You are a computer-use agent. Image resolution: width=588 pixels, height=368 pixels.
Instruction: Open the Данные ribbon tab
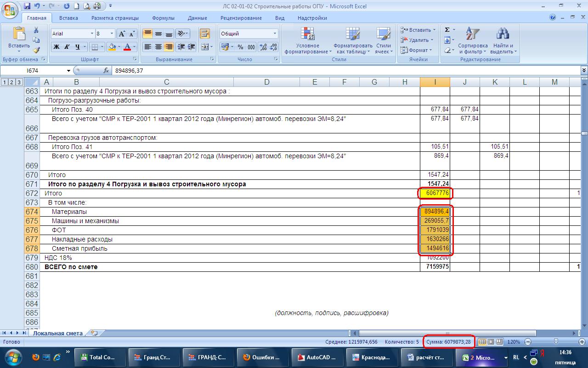[x=197, y=18]
